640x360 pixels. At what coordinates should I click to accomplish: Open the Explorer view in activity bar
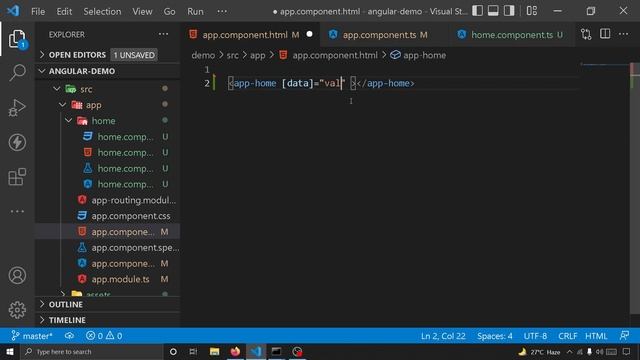click(x=17, y=39)
